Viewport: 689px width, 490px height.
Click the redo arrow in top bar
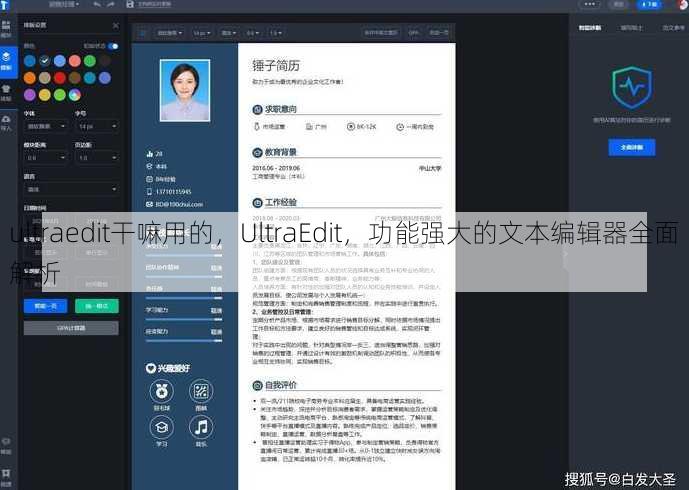coord(110,4)
